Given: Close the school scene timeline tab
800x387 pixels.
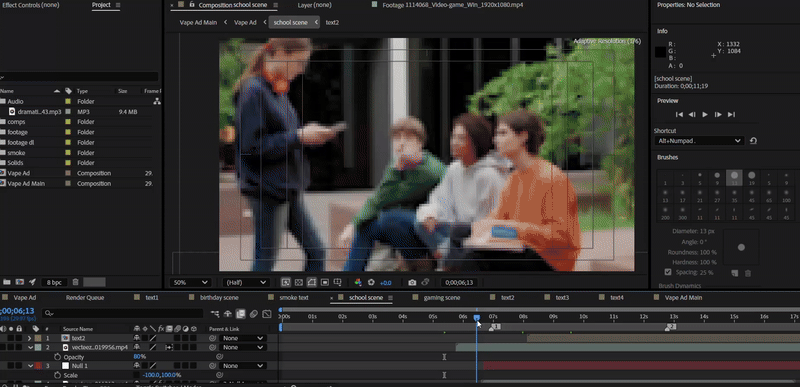Looking at the screenshot, I should point(332,298).
